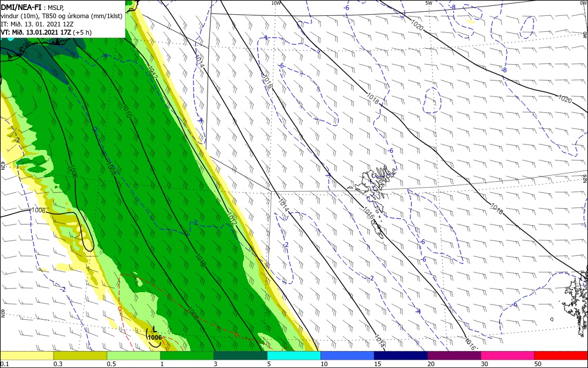Select the light green 0.5 legend swatch
The height and width of the screenshot is (368, 588).
(x=133, y=356)
